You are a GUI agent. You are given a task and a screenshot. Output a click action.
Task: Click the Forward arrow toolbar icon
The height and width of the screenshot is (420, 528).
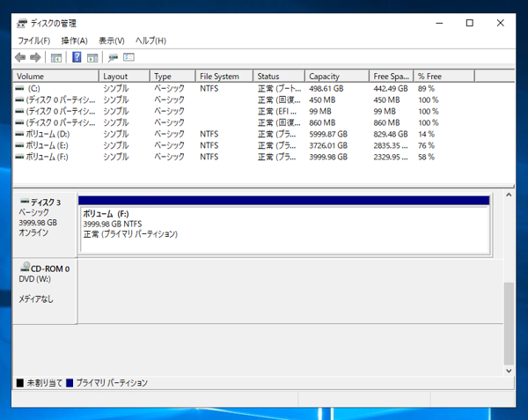(x=35, y=57)
